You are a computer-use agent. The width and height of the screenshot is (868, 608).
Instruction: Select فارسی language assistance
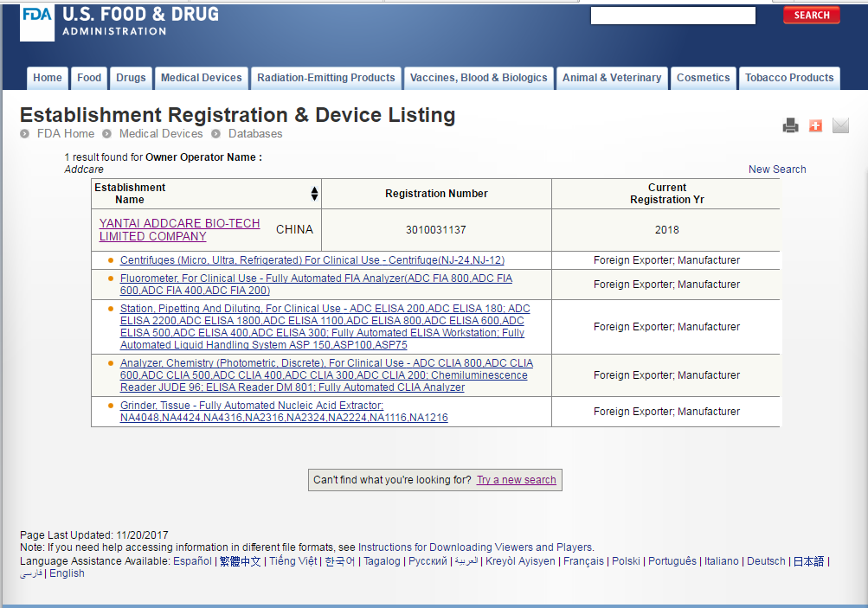pyautogui.click(x=31, y=573)
